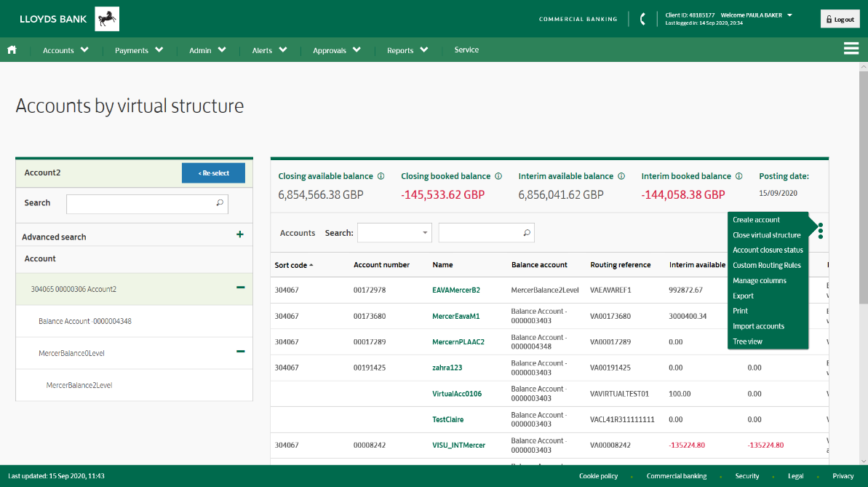Open the Reports navigation dropdown
The image size is (868, 487).
(407, 50)
